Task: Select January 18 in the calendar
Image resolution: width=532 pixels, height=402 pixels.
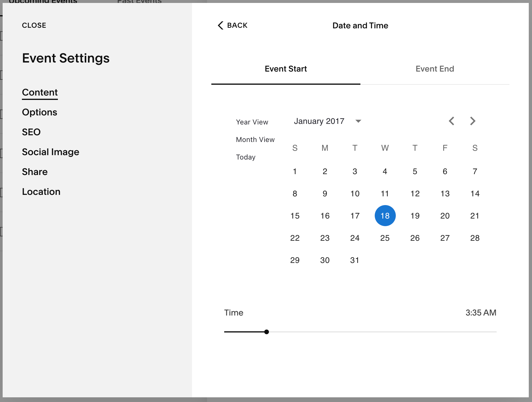Action: point(385,216)
